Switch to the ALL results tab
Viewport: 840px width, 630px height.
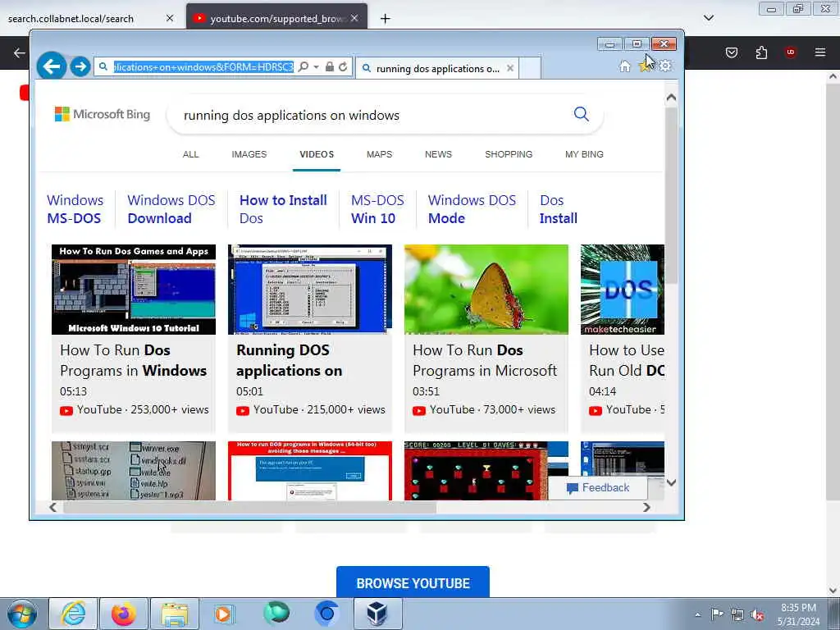[x=190, y=154]
